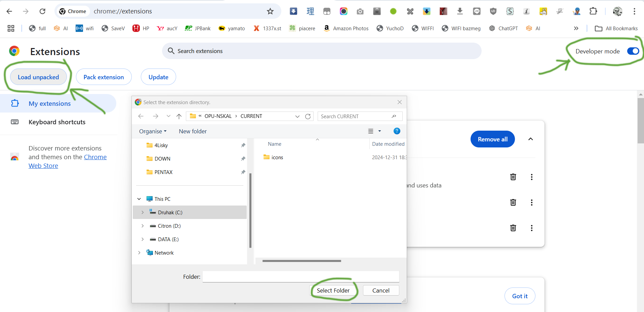
Task: Open the apps grid in bookmarks bar
Action: click(11, 29)
